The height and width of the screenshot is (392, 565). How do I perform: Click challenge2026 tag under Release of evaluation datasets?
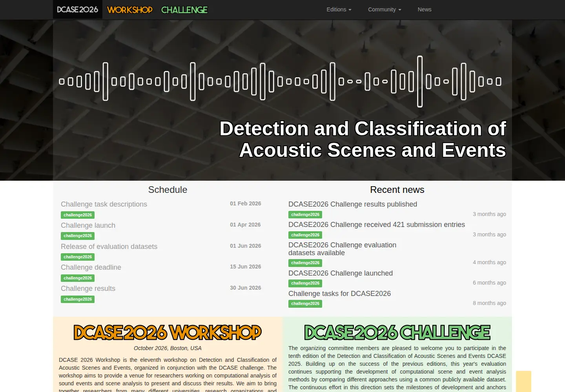[x=78, y=257]
